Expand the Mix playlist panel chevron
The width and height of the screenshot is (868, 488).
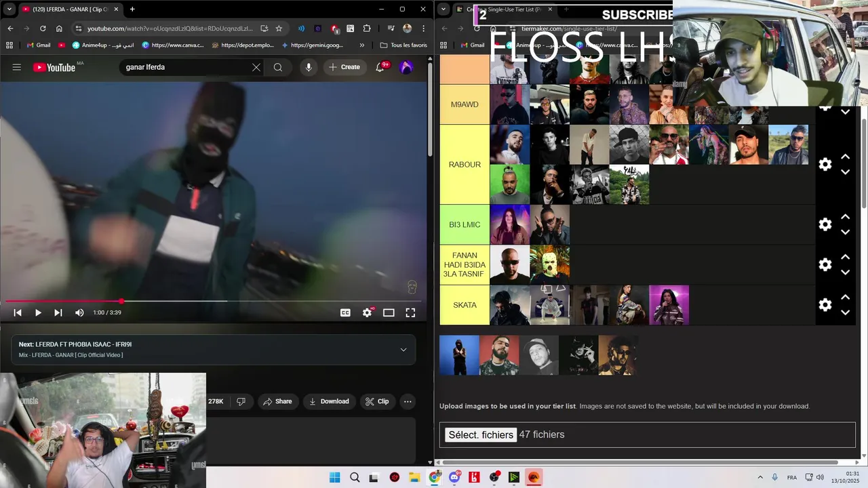click(x=403, y=350)
